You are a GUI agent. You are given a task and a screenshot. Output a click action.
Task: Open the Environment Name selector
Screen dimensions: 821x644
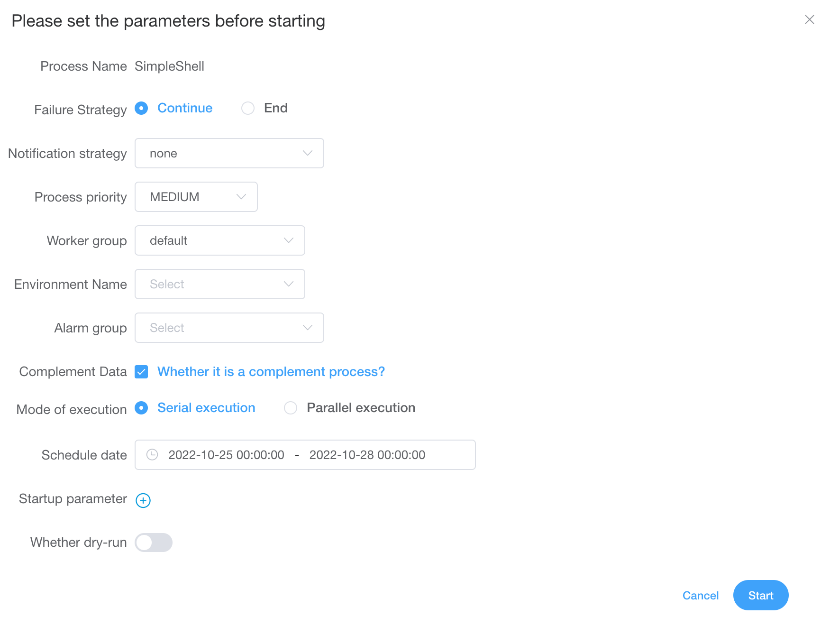(x=219, y=284)
